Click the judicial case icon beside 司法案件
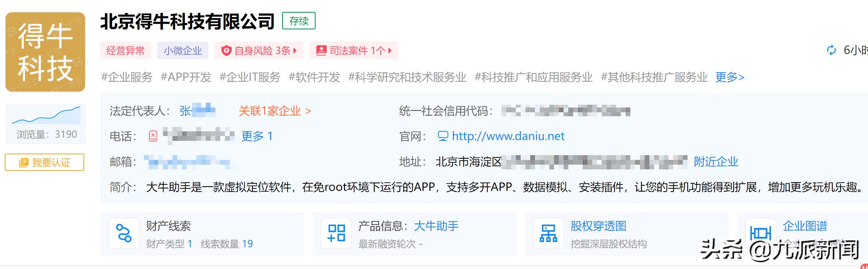868x269 pixels. click(x=321, y=50)
